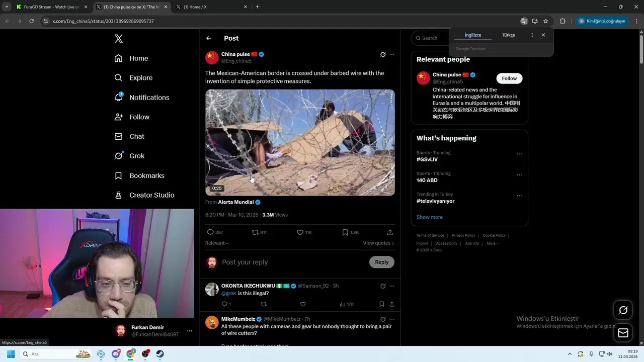644x362 pixels.
Task: Like OKONTA IKECHUKWU's comment
Action: (x=303, y=304)
